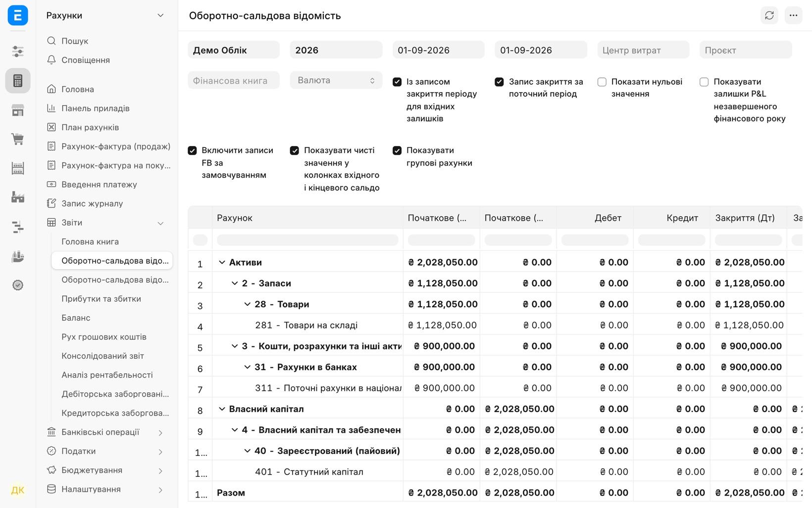
Task: Open the storefront module icon
Action: (x=18, y=110)
